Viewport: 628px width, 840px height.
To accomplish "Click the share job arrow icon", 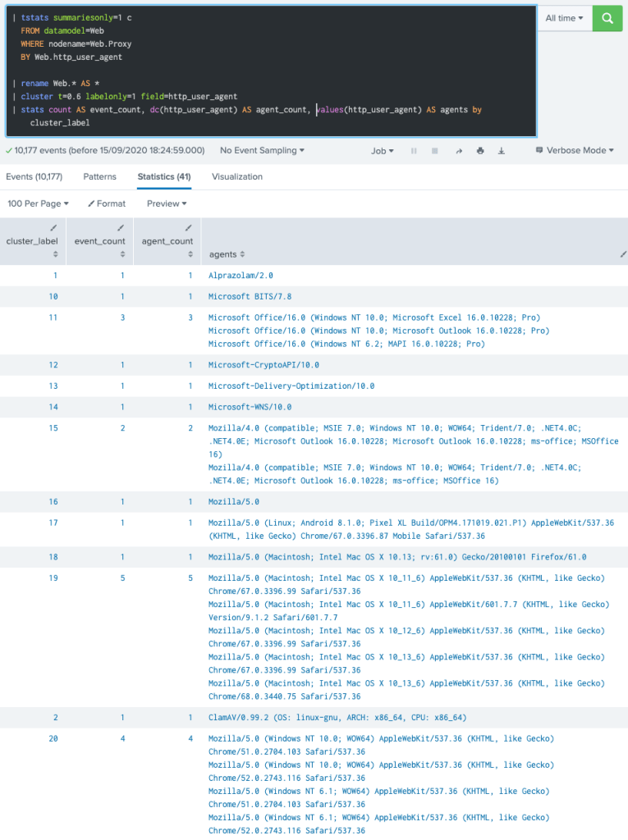I will pyautogui.click(x=459, y=151).
